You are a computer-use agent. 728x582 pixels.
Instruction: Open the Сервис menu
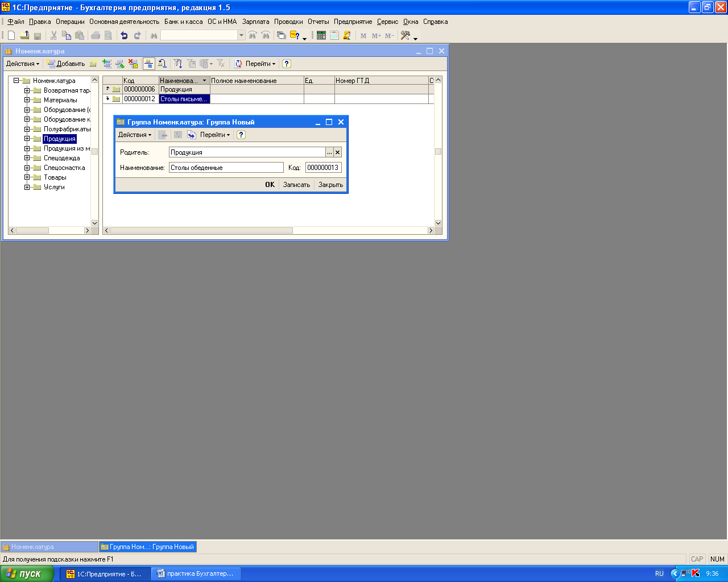pyautogui.click(x=388, y=22)
